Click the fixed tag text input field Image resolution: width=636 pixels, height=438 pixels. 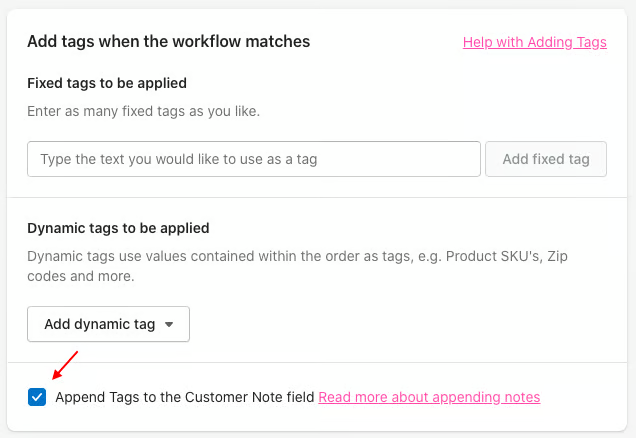tap(254, 159)
